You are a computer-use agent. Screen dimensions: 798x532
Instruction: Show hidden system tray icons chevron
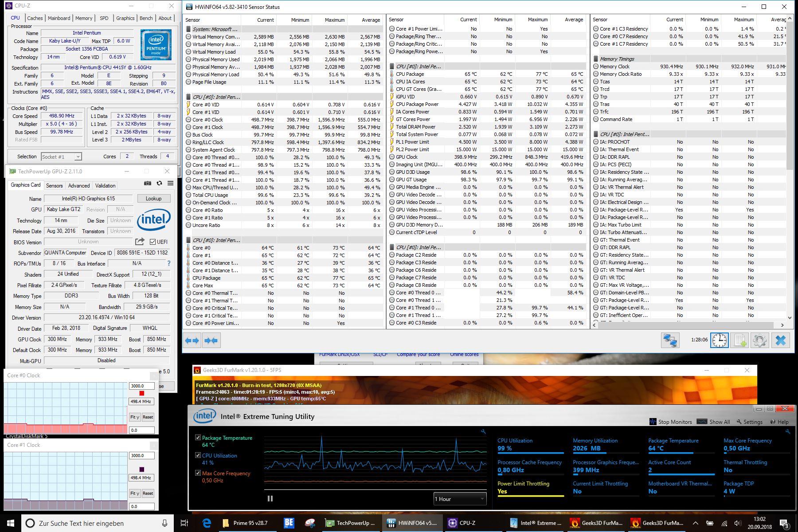[696, 523]
